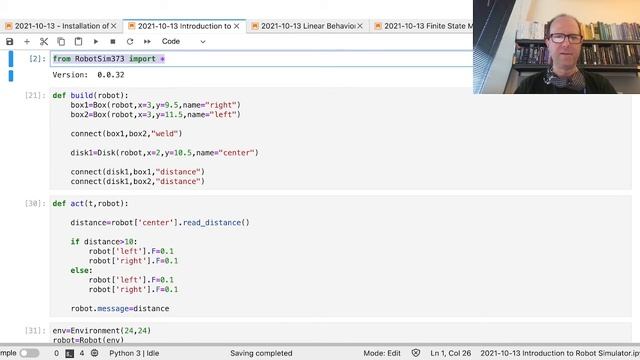Click into the RobotSim373 import cell
This screenshot has height=360, width=640.
tap(261, 59)
